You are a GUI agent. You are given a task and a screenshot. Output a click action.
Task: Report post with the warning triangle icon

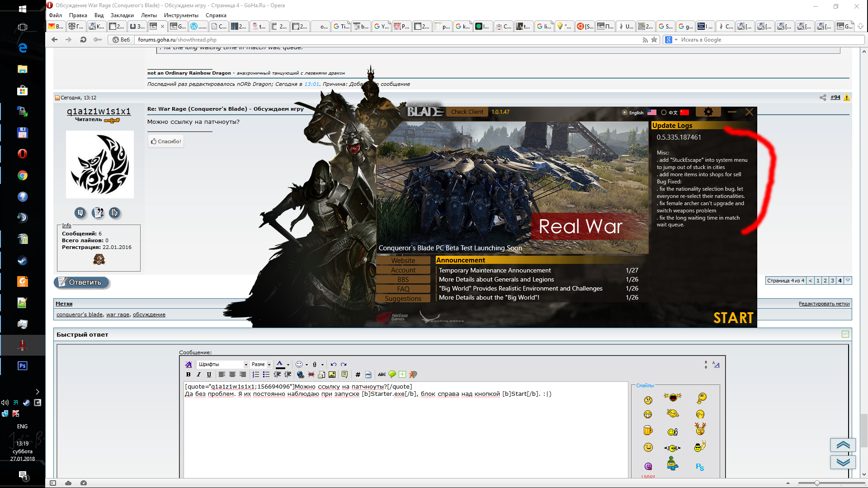point(847,98)
